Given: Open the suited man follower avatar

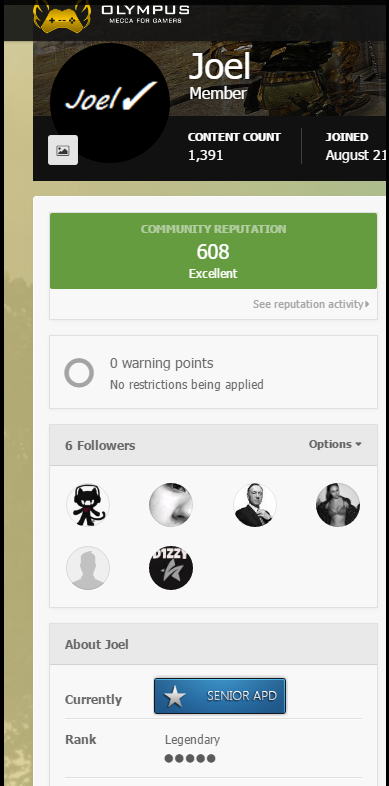Looking at the screenshot, I should [255, 505].
